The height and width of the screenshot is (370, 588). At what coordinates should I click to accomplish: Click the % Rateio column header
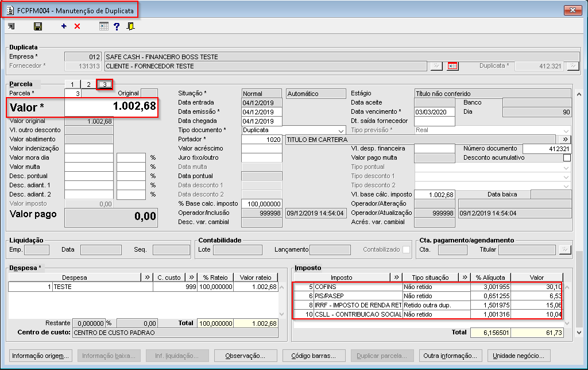click(x=215, y=277)
